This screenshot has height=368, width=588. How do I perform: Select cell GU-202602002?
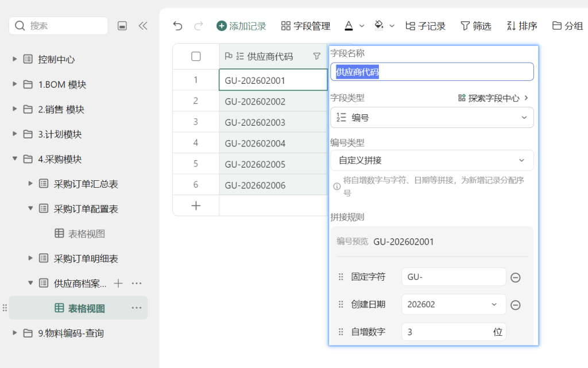pos(273,101)
